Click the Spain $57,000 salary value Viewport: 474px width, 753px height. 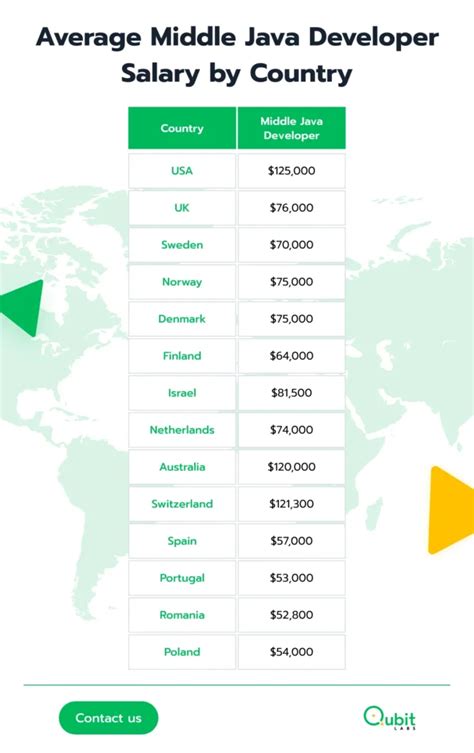292,540
